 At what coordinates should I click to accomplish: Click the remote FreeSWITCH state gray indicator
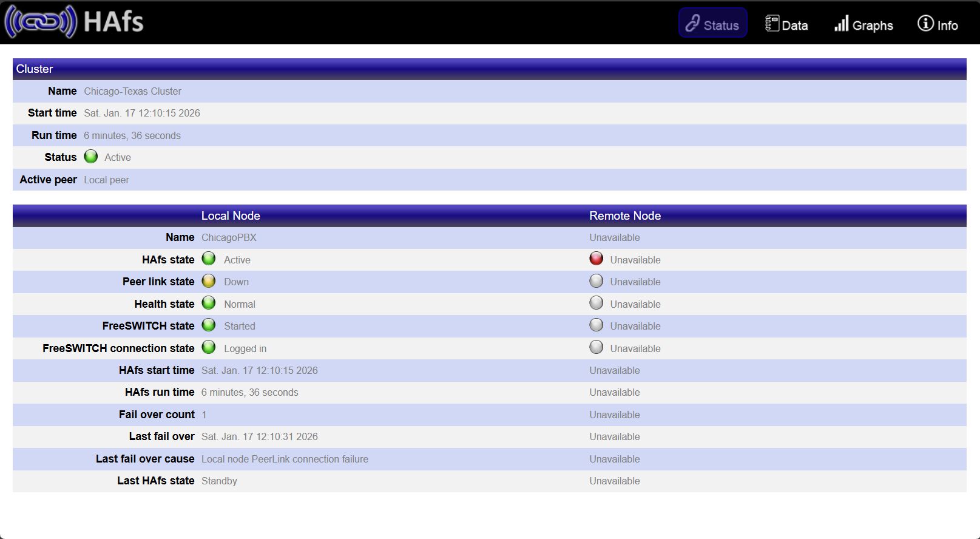[x=596, y=325]
